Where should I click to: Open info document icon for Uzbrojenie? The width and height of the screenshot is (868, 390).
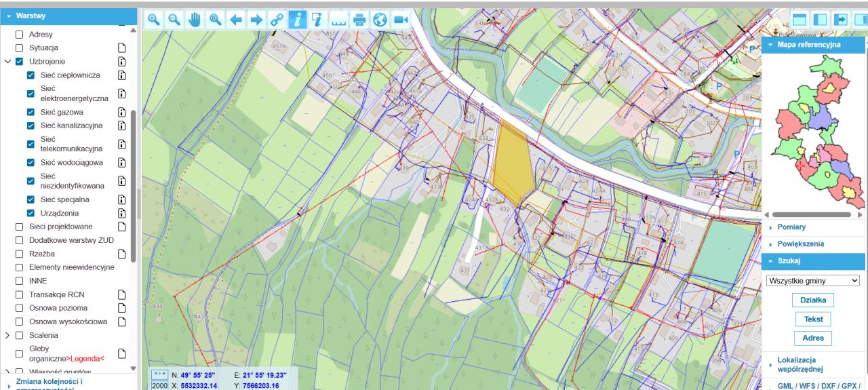122,62
